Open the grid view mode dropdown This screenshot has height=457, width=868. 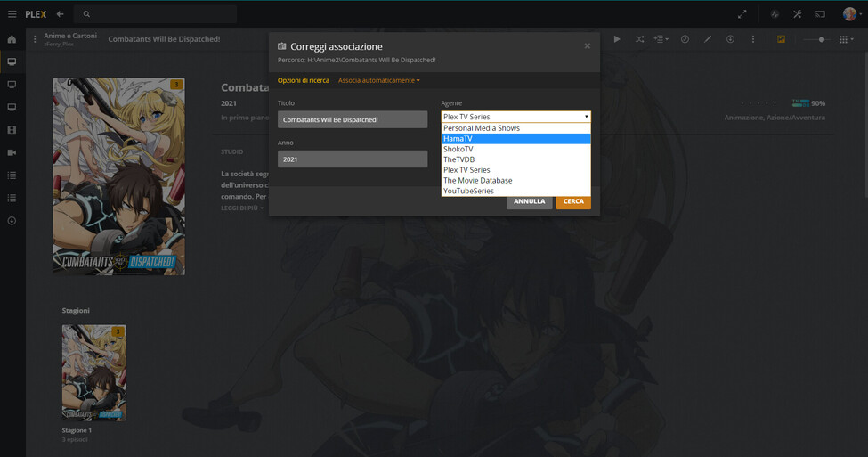pyautogui.click(x=846, y=39)
